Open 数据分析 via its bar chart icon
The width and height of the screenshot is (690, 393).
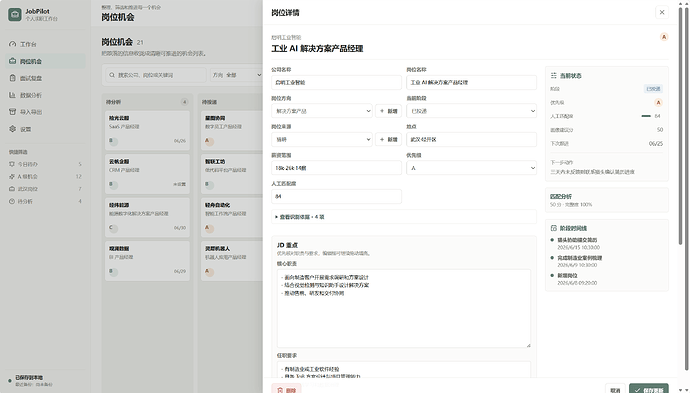(12, 95)
